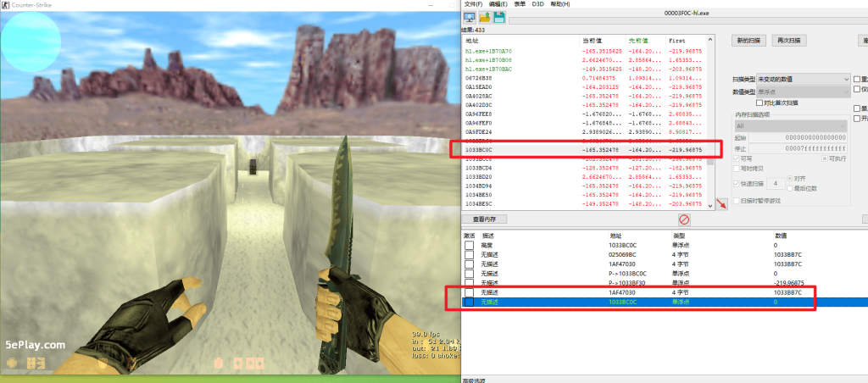Click the save floppy disk icon
This screenshot has width=868, height=383.
coord(498,18)
